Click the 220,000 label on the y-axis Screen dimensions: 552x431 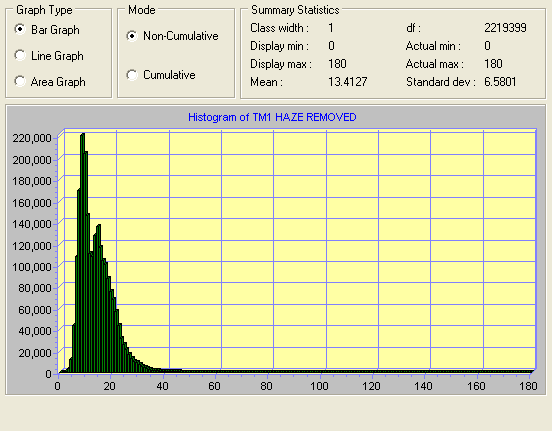click(x=32, y=138)
